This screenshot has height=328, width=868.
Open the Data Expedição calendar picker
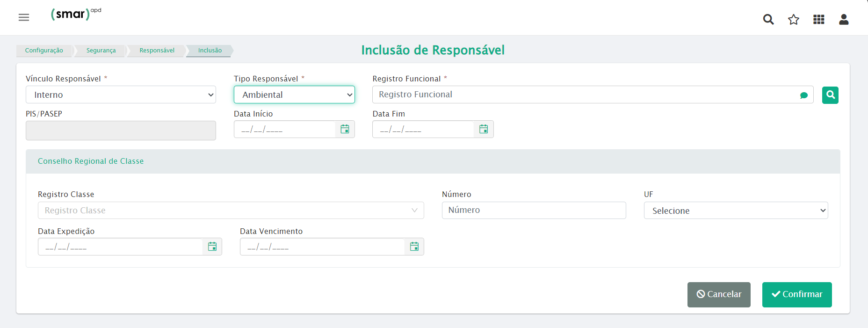point(212,247)
